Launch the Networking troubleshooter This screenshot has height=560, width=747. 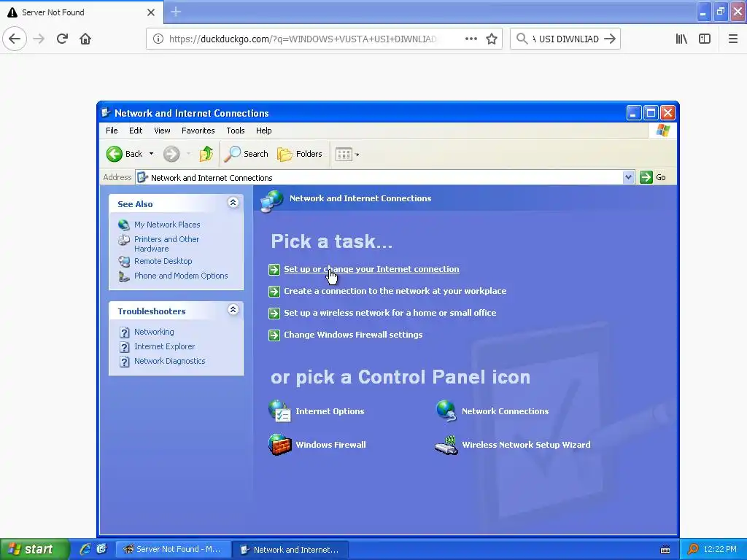point(154,332)
